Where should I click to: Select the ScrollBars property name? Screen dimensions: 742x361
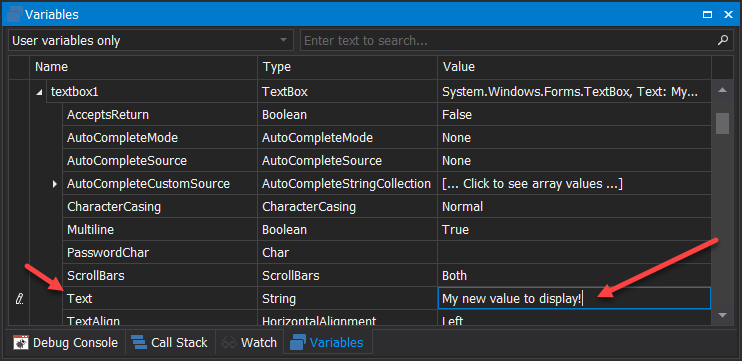pyautogui.click(x=95, y=275)
